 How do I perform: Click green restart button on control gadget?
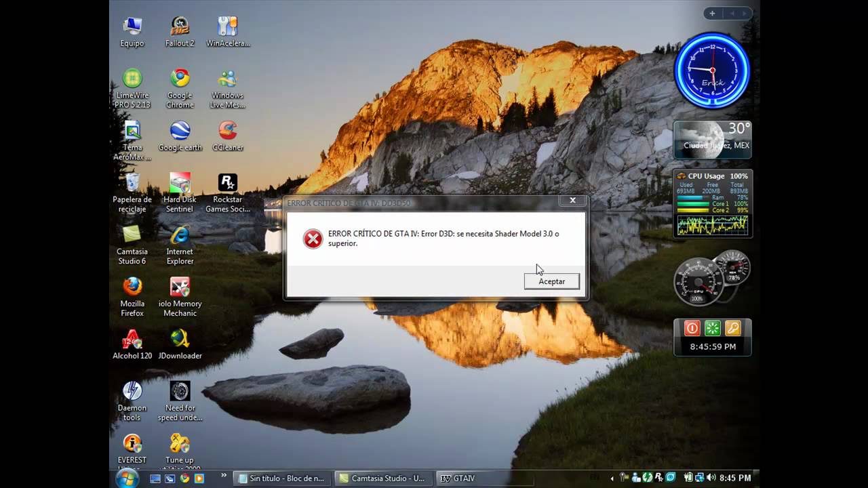[x=712, y=329]
